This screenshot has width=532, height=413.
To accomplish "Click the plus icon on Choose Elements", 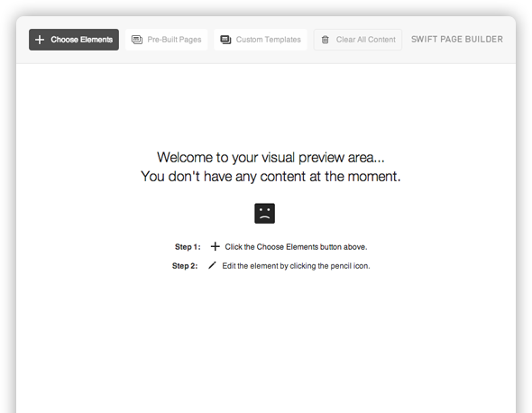I will (40, 40).
